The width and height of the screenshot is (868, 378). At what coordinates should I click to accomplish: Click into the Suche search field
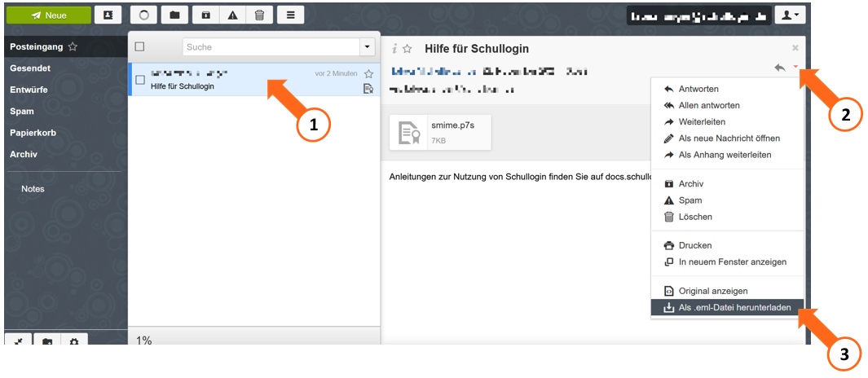[271, 47]
